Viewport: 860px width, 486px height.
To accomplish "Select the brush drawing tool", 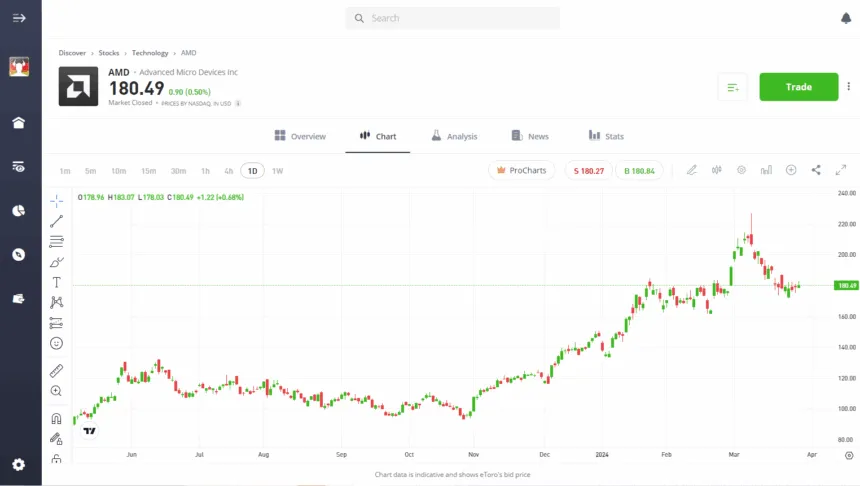I will tap(56, 262).
